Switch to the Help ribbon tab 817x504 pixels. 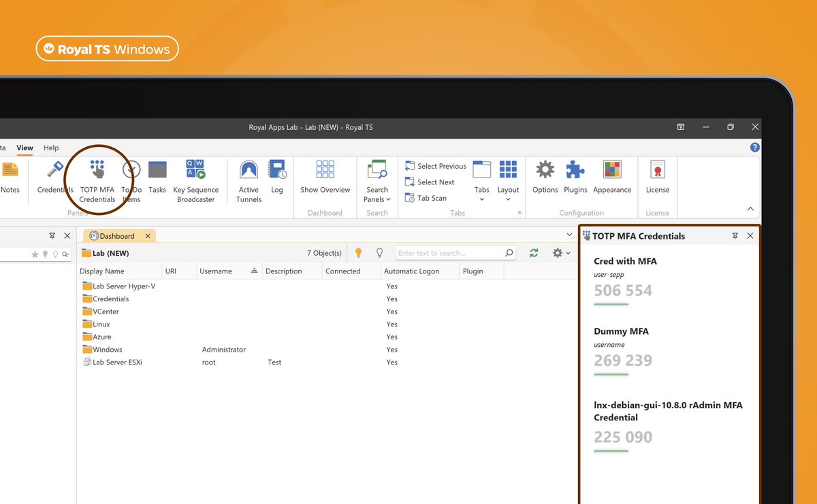point(51,148)
